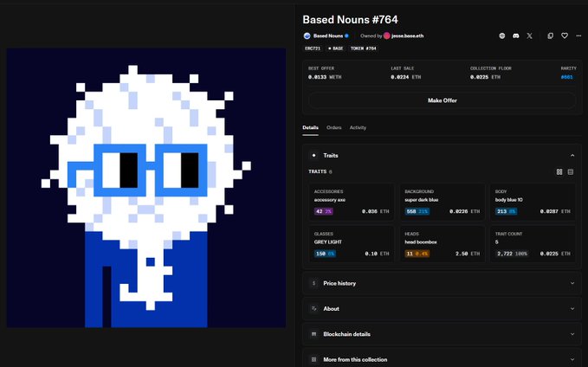Expand the About section
588x367 pixels.
[x=572, y=308]
